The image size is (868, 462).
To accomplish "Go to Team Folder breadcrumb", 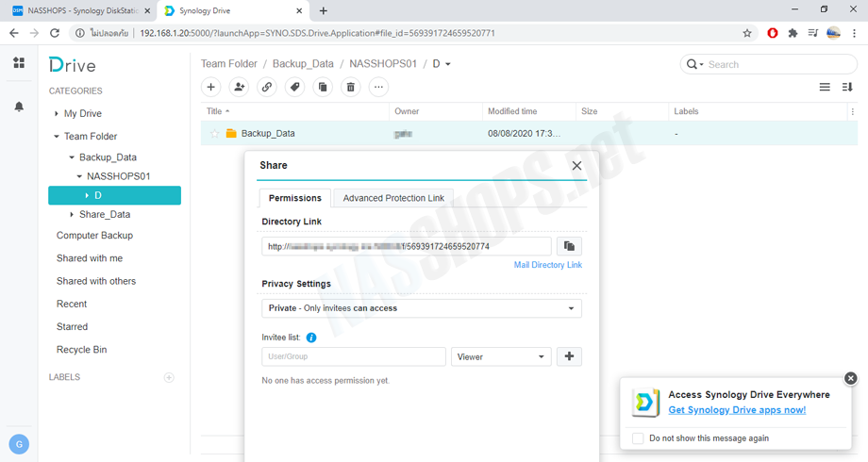I will [229, 63].
